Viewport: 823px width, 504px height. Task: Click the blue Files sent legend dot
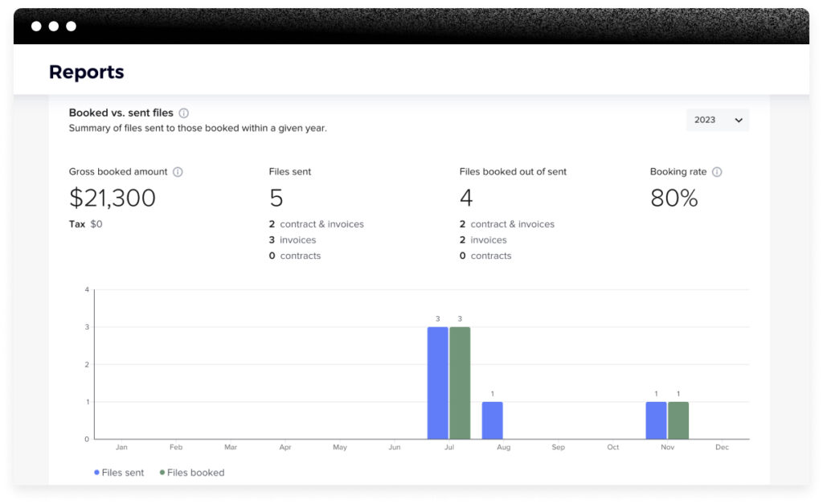click(x=97, y=472)
